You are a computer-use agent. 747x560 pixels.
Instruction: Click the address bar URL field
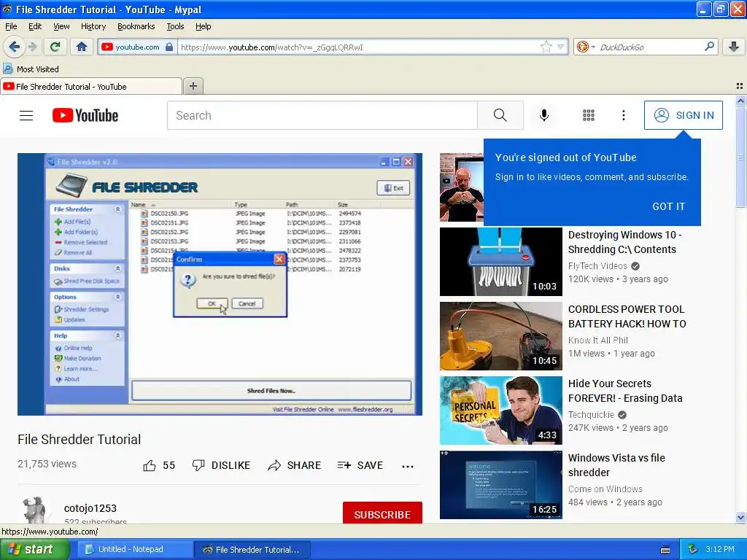(358, 47)
